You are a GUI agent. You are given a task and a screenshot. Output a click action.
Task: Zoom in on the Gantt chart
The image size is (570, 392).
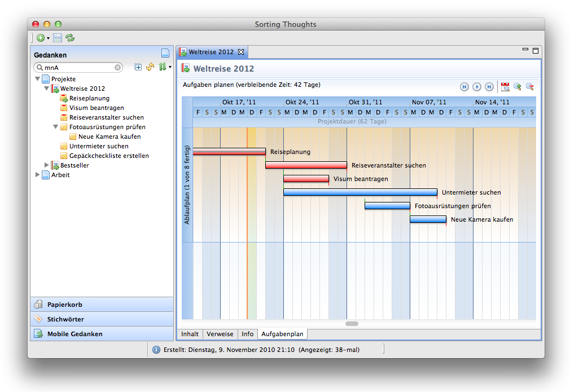pyautogui.click(x=517, y=86)
